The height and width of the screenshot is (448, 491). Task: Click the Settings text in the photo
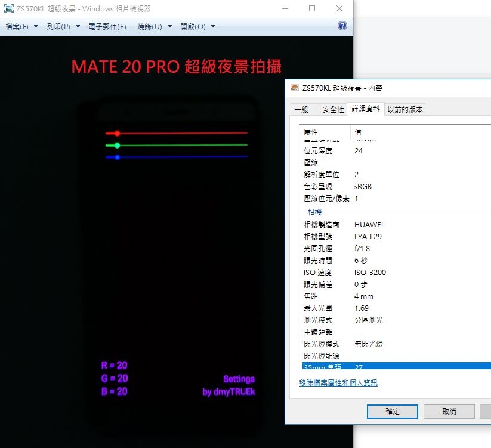[239, 379]
